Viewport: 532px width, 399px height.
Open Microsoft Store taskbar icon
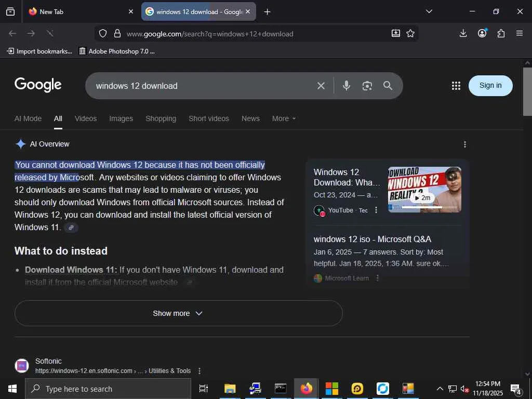tap(331, 389)
